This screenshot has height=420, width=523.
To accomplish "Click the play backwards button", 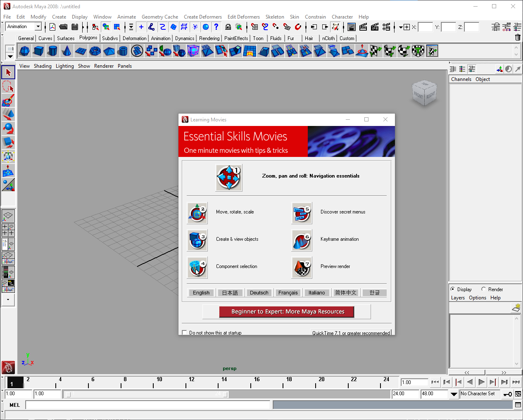I will click(470, 382).
